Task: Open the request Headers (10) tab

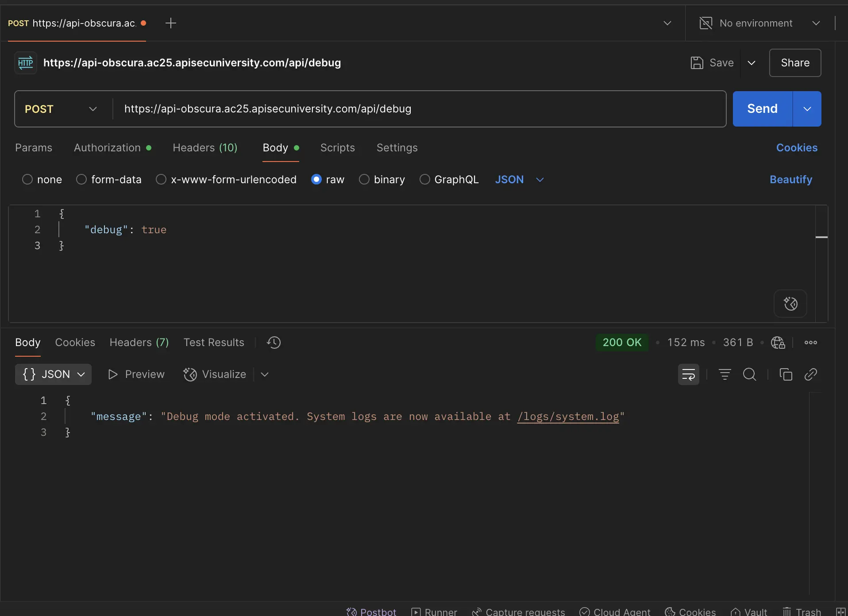Action: click(x=205, y=148)
